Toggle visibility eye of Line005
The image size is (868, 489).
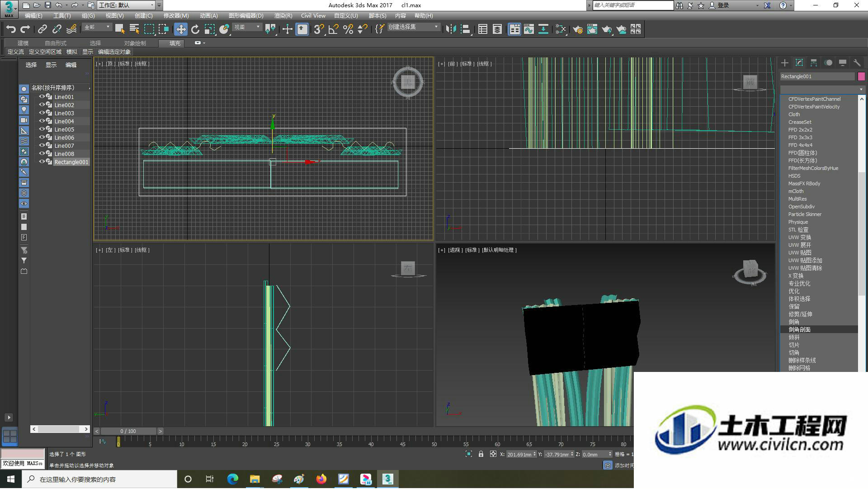coord(42,129)
